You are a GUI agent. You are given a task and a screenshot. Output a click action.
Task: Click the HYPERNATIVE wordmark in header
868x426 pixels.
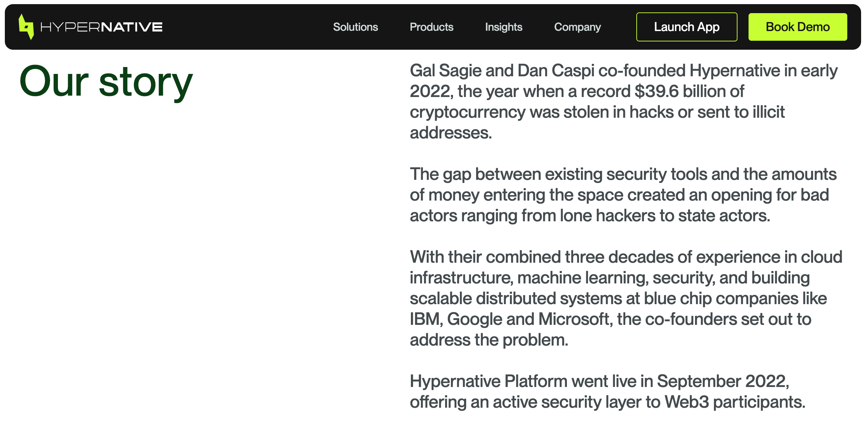pyautogui.click(x=102, y=27)
